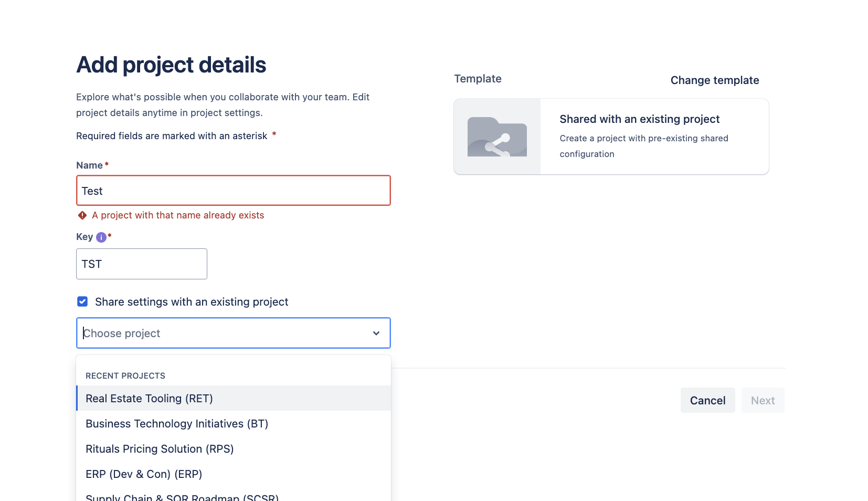
Task: Click the error icon beside the name warning
Action: click(x=81, y=215)
